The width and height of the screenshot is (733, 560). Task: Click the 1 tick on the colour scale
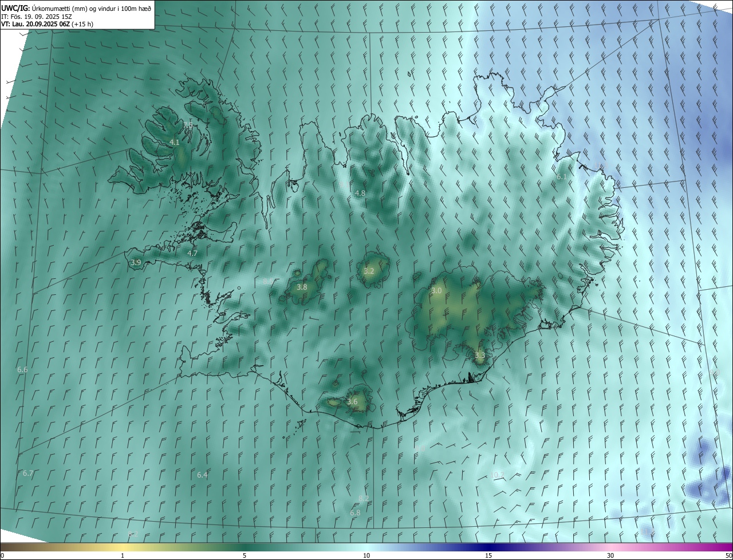click(123, 555)
